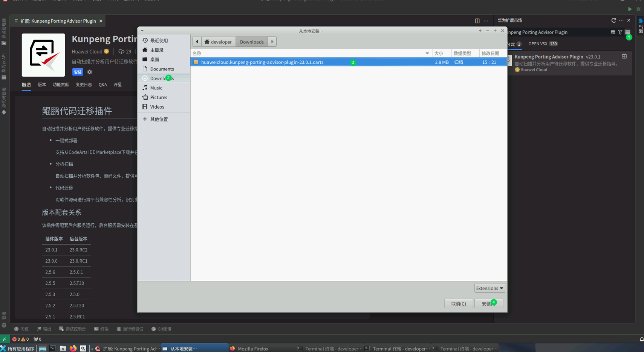The width and height of the screenshot is (644, 352).
Task: Open the file dialog's window menu arrow in its title bar
Action: pyautogui.click(x=142, y=31)
